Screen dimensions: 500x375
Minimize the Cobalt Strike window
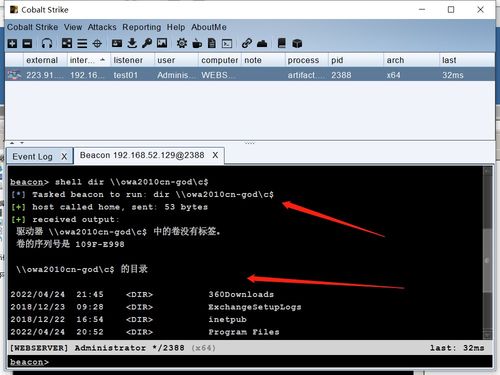(422, 10)
